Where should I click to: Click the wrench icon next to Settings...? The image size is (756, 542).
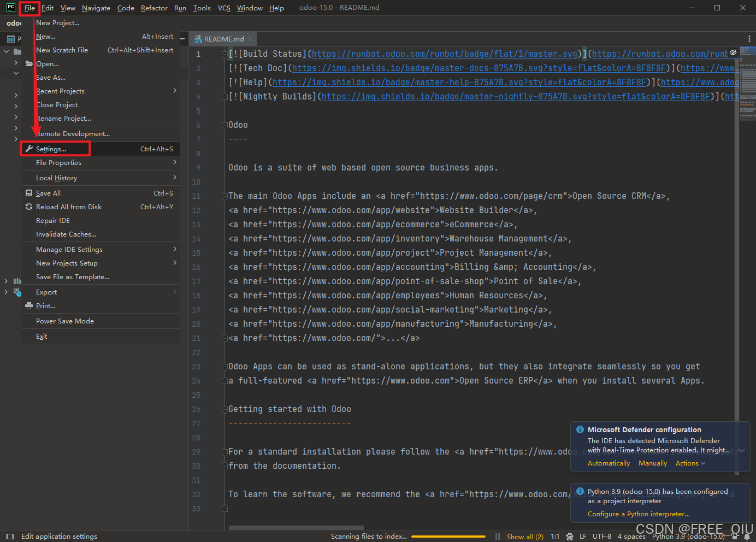coord(29,149)
